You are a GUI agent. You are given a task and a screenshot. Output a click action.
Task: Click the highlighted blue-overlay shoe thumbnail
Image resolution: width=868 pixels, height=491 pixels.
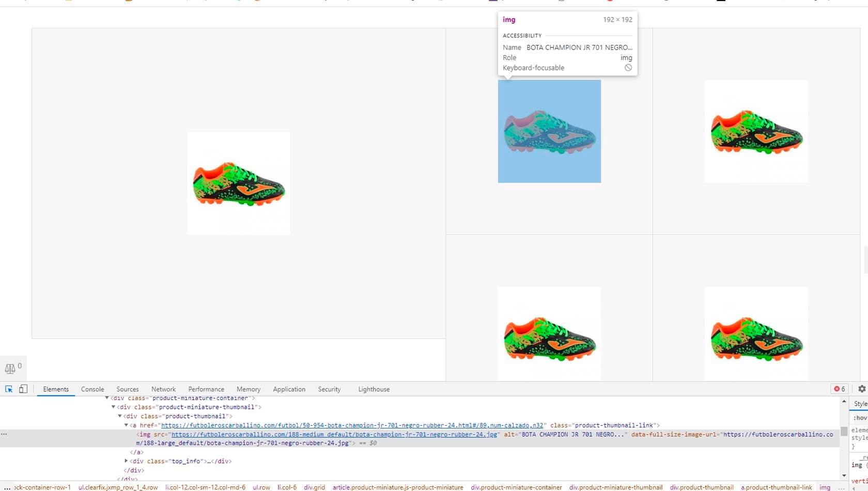tap(549, 131)
